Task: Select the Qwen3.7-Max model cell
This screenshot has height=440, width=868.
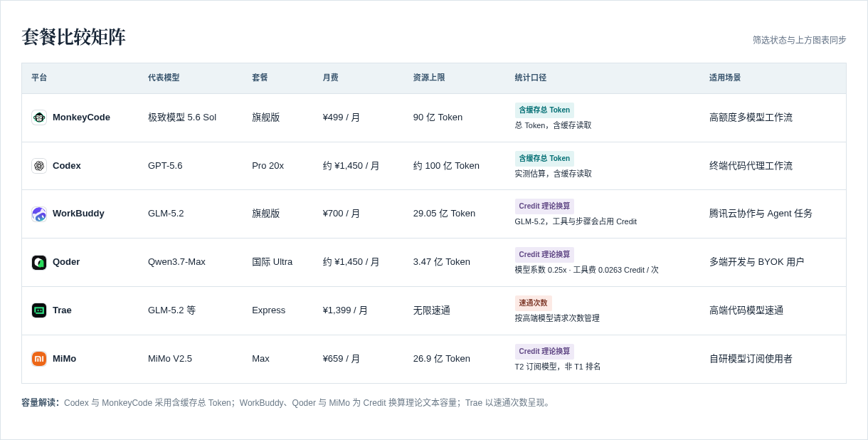Action: (x=176, y=262)
